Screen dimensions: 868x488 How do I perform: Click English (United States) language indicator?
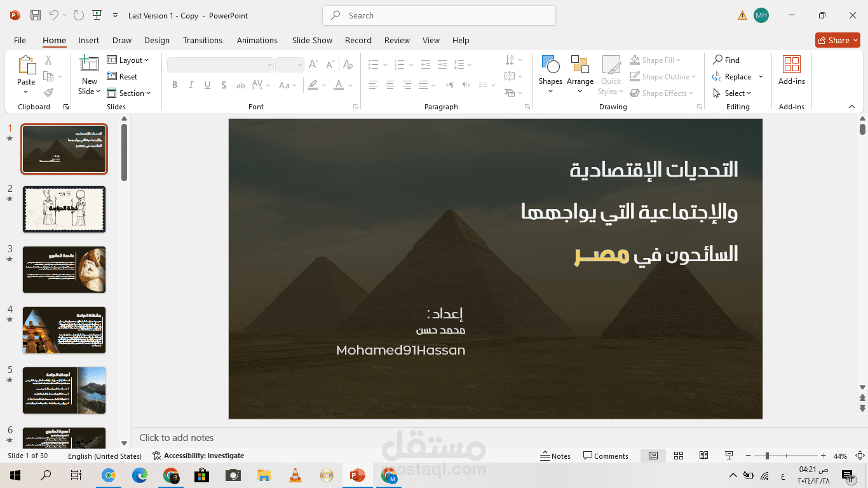pos(105,456)
